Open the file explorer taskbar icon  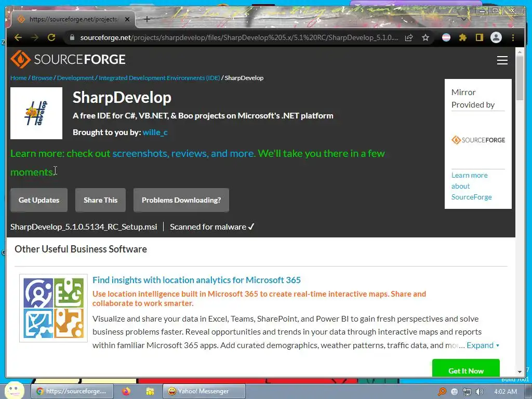tap(149, 391)
